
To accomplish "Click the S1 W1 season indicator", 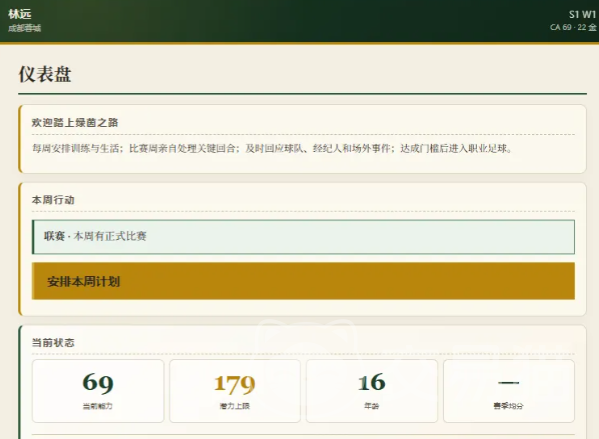I will (582, 15).
